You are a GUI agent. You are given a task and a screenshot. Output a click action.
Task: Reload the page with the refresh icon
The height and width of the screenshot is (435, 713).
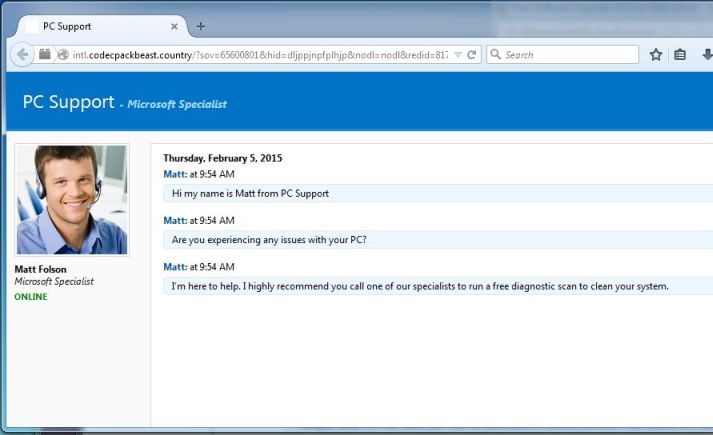click(x=472, y=55)
